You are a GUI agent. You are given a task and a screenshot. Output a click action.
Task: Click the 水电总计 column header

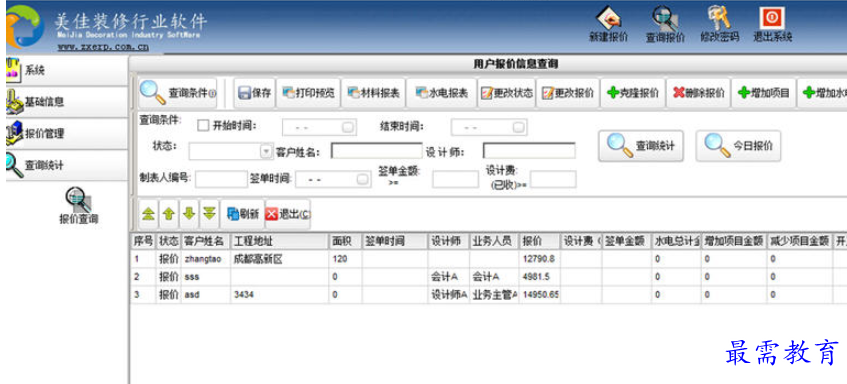pyautogui.click(x=676, y=241)
